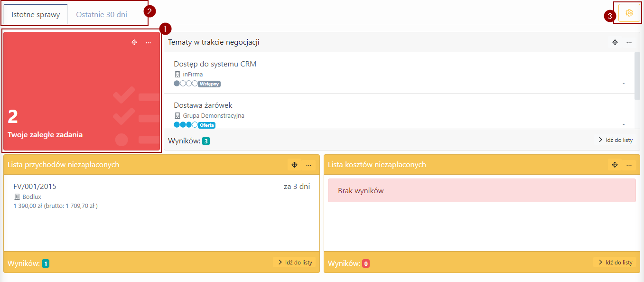The height and width of the screenshot is (282, 644).
Task: Click Bodlux company name
Action: (32, 197)
